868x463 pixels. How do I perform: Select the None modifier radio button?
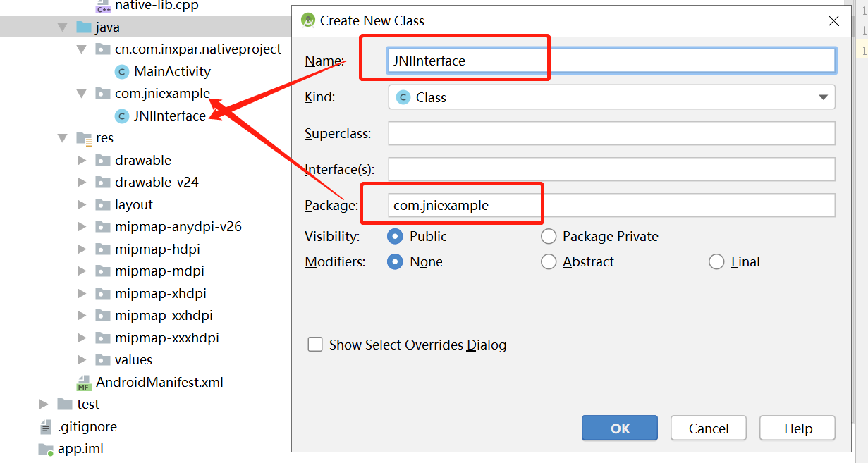coord(395,261)
